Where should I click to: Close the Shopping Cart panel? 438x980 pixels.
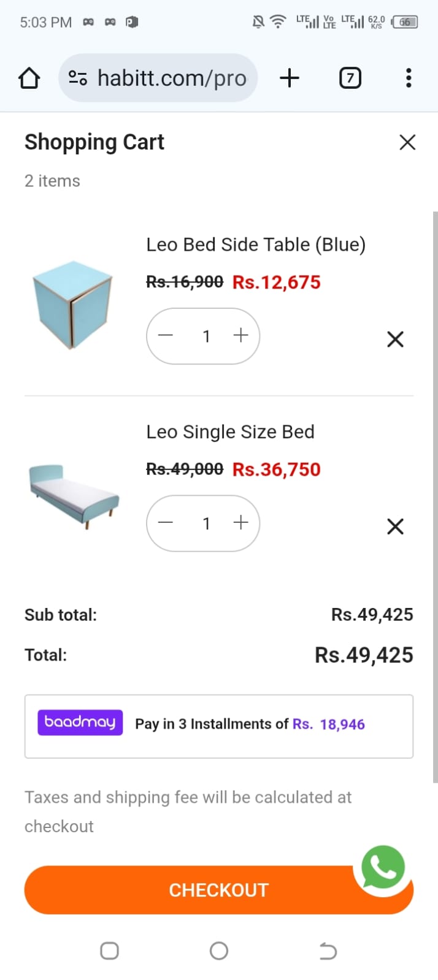407,142
